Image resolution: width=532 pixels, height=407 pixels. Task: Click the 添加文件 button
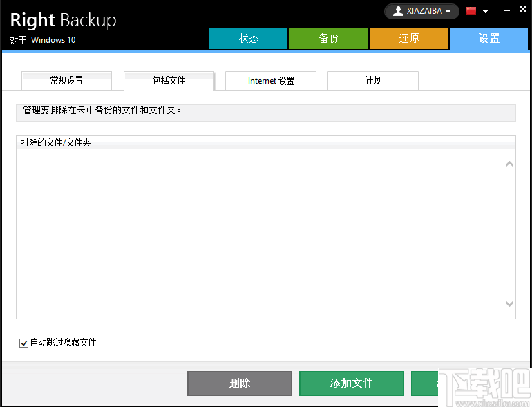point(352,384)
